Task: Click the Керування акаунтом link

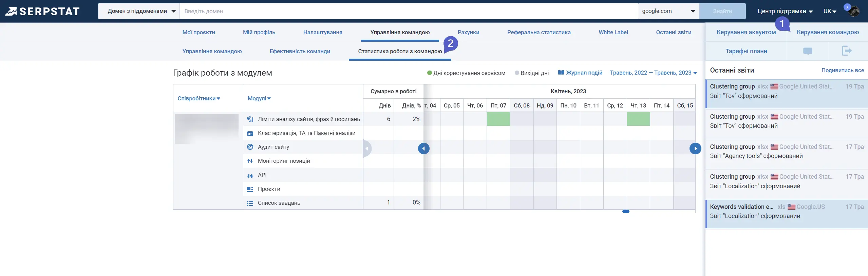Action: 746,32
